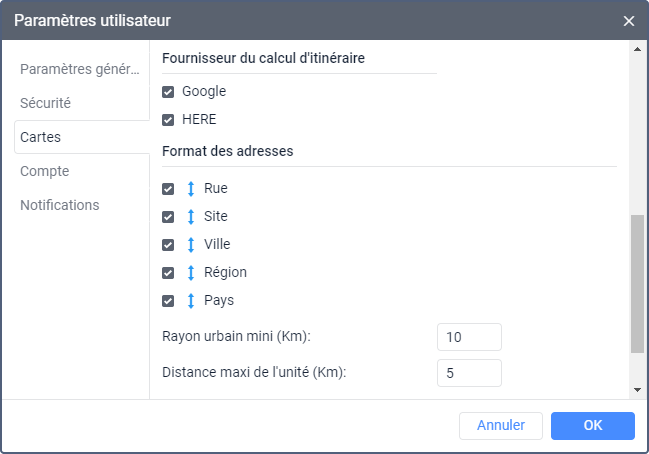Click the scrollbar up arrow
649x454 pixels.
pos(637,49)
